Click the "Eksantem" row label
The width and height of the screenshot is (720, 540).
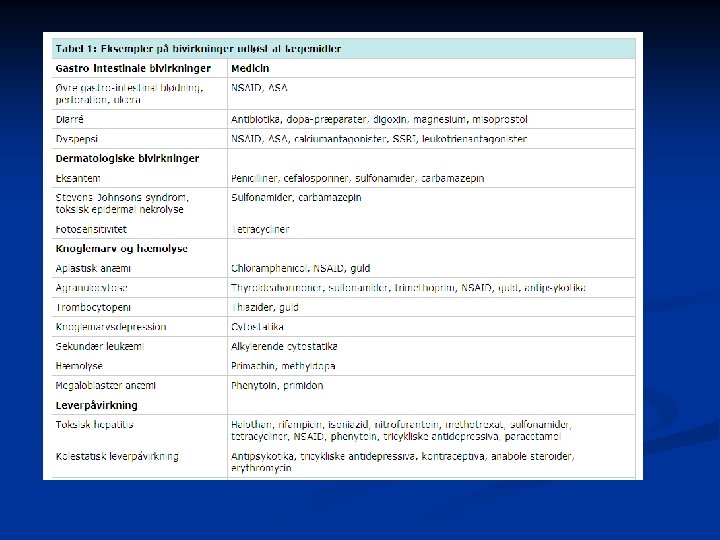click(78, 178)
